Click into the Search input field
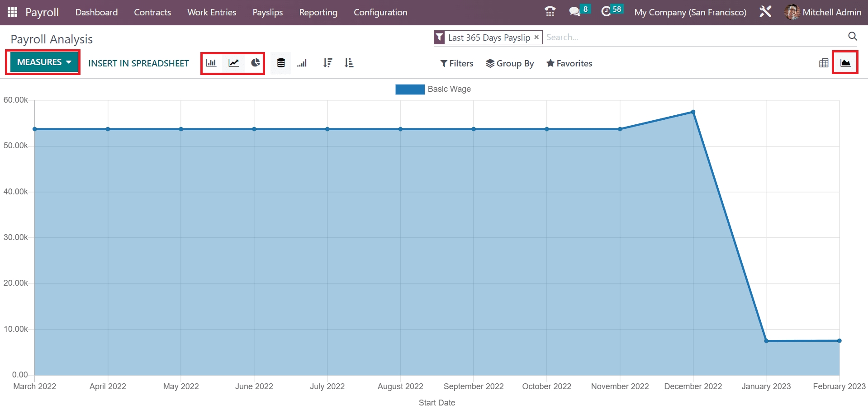The image size is (868, 410). [692, 38]
